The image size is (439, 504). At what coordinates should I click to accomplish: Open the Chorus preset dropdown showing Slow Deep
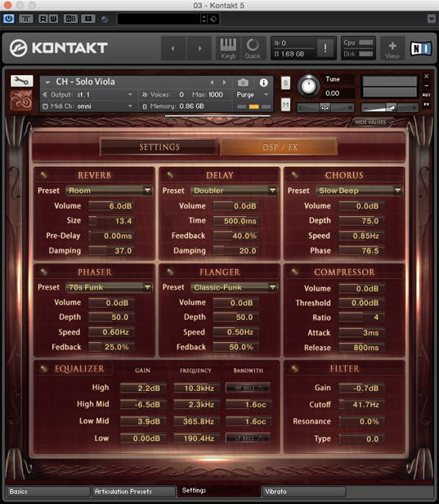(359, 191)
